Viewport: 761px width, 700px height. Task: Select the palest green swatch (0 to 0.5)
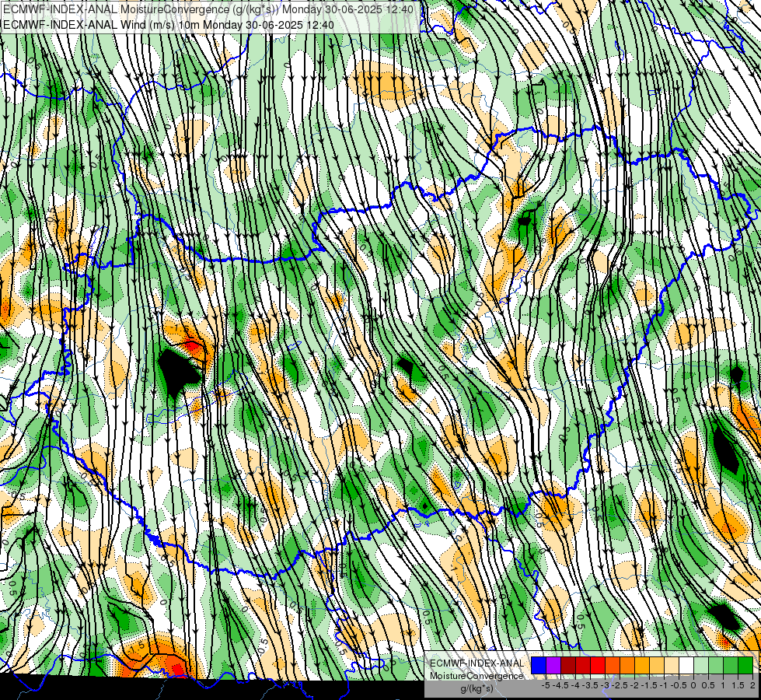tap(701, 665)
